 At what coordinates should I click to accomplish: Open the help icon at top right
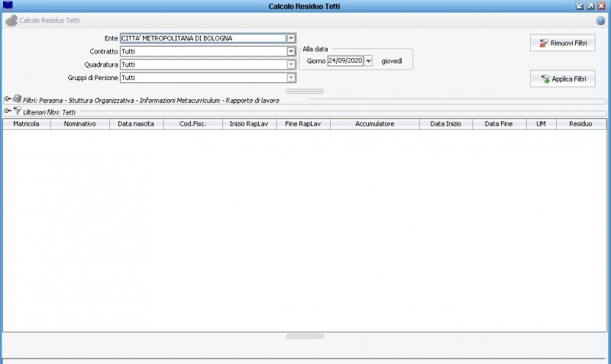point(600,21)
